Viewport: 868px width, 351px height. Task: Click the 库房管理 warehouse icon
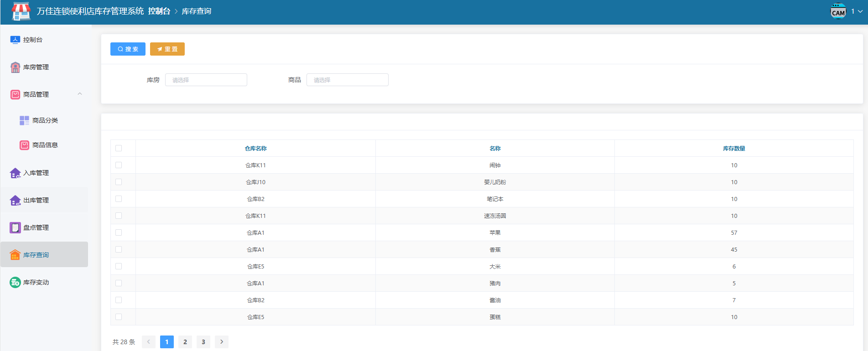pos(15,67)
